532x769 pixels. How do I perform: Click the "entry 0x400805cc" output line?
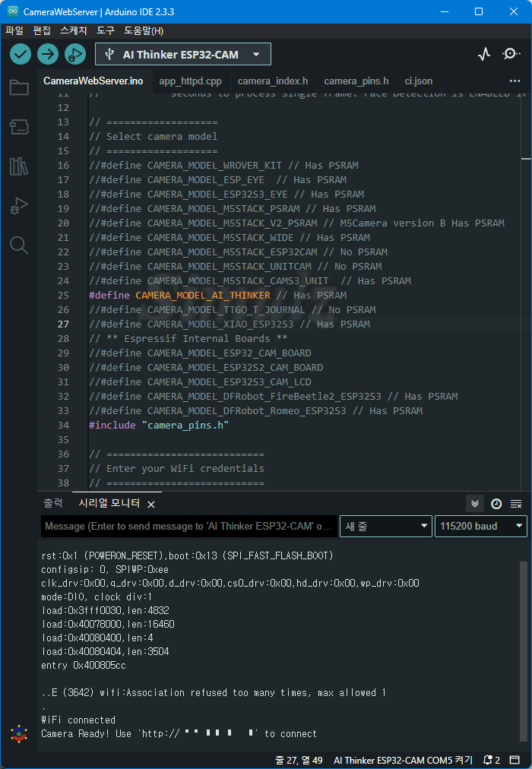(84, 666)
